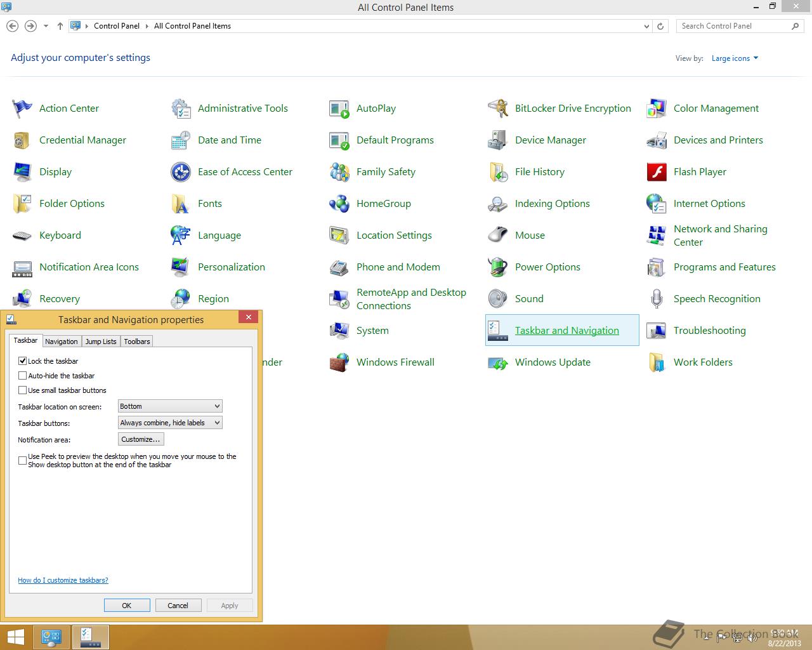Click Taskbar properties taskbar button

91,637
